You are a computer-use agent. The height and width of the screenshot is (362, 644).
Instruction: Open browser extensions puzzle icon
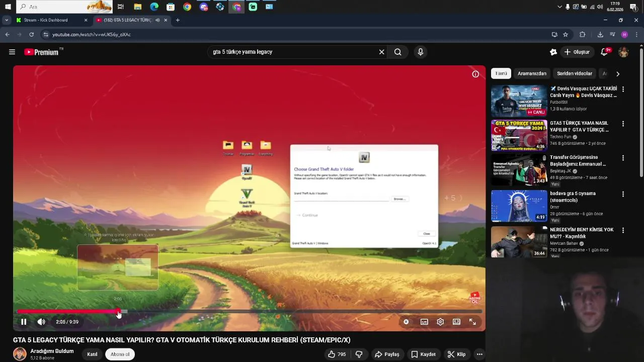(583, 35)
